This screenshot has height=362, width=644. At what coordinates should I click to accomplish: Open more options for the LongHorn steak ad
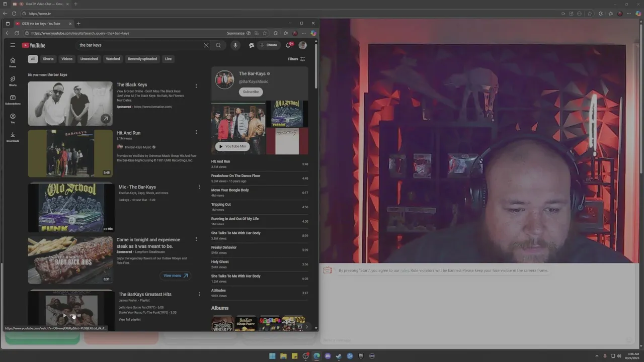[x=196, y=239]
